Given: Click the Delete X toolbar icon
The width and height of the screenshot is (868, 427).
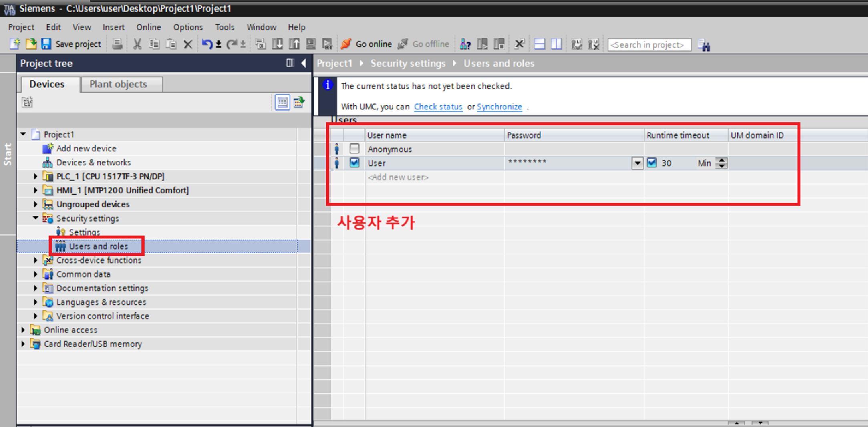Looking at the screenshot, I should coord(188,44).
